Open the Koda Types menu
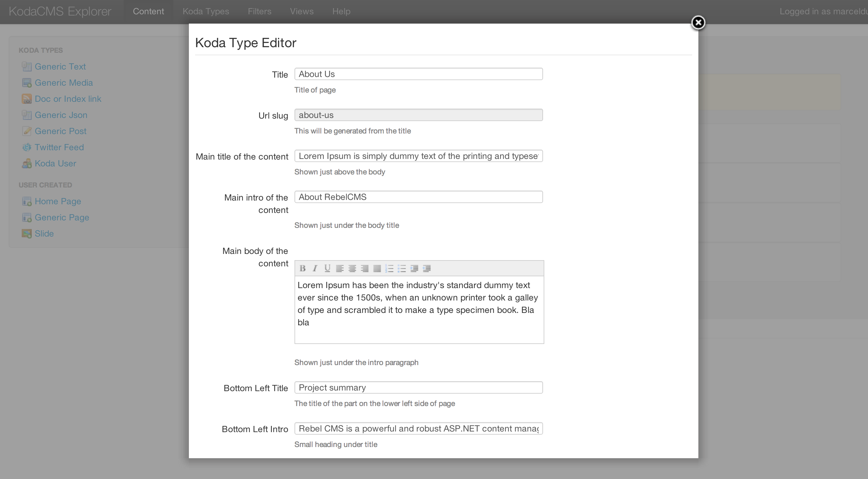 pos(206,11)
